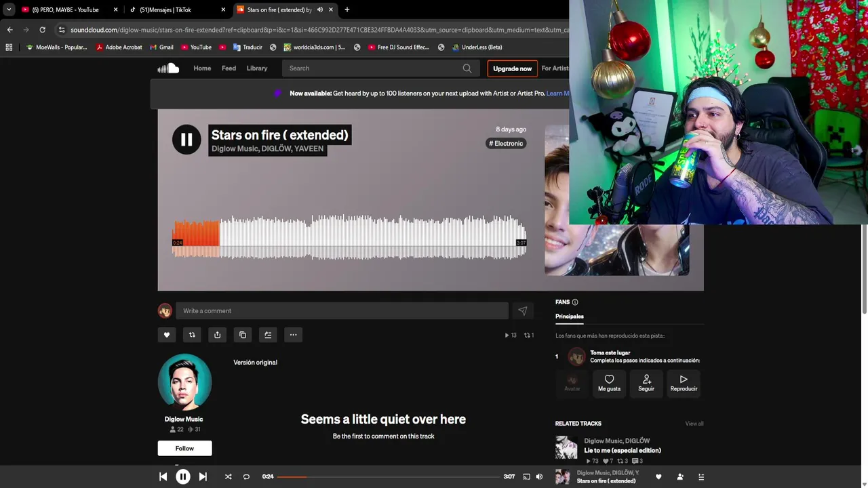Skip to the next track in player bar
868x488 pixels.
click(x=203, y=476)
